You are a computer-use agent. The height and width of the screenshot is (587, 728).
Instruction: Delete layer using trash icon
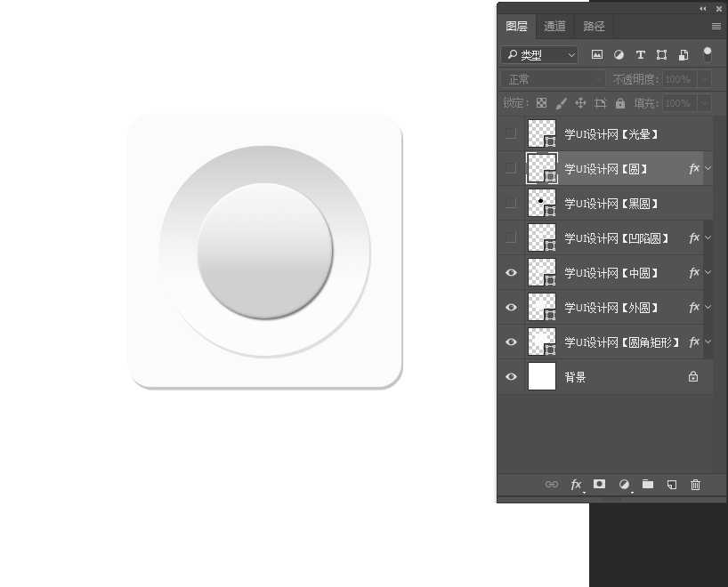[x=696, y=485]
